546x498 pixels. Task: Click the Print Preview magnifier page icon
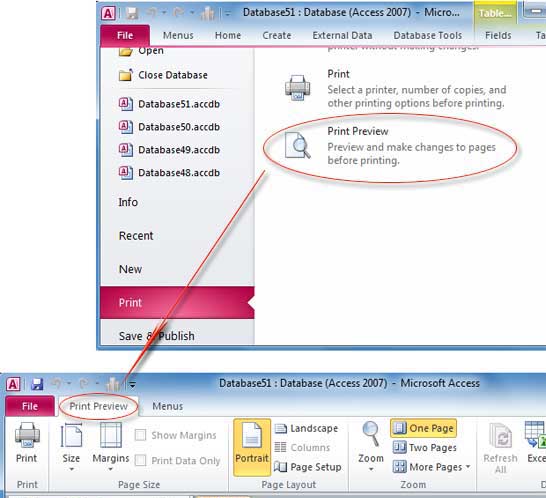point(297,145)
